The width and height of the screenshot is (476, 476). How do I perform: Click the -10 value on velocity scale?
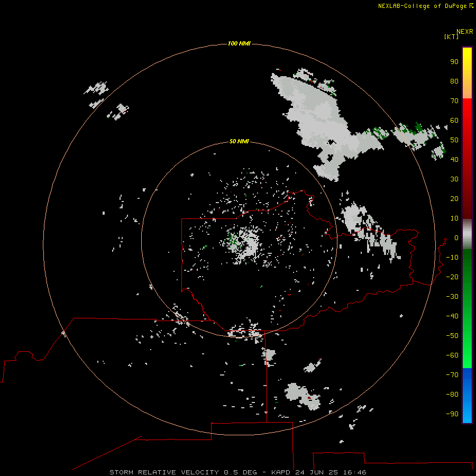(x=452, y=258)
